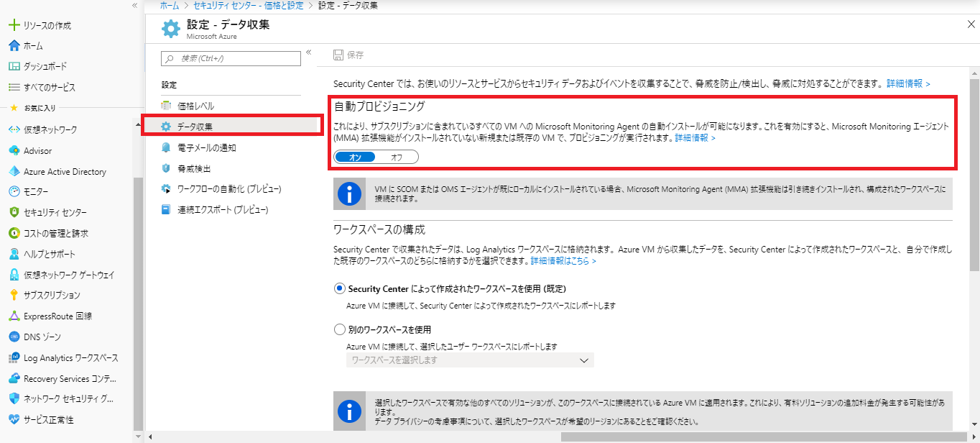Collapse the left navigation sidebar
This screenshot has height=443, width=980.
134,6
